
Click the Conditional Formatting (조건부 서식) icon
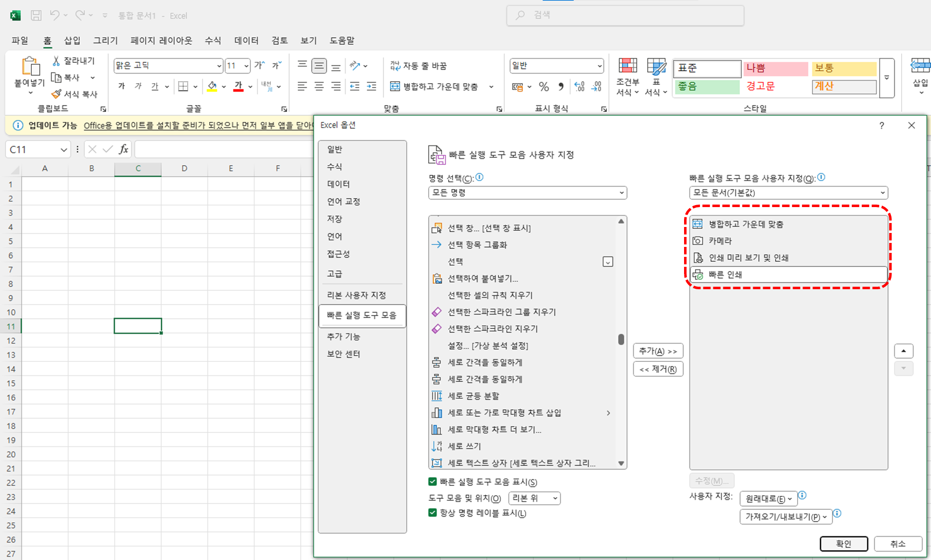628,66
